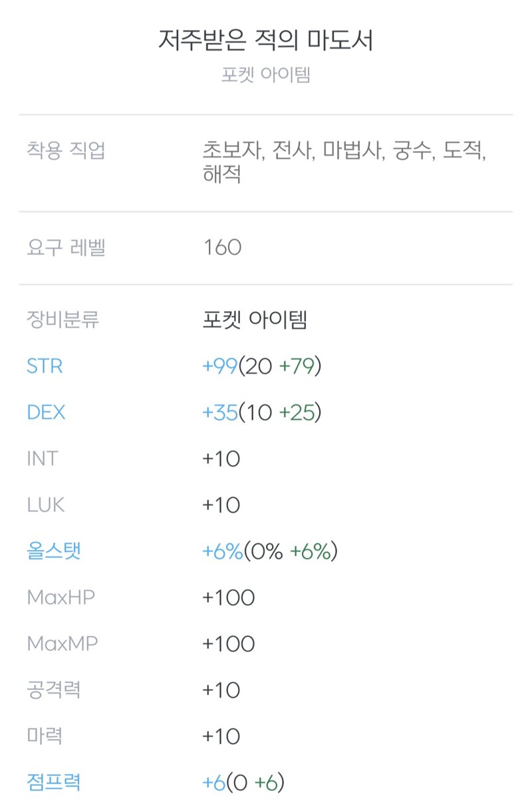This screenshot has width=532, height=812.
Task: Click the job list starting with 초보자
Action: coord(344,163)
